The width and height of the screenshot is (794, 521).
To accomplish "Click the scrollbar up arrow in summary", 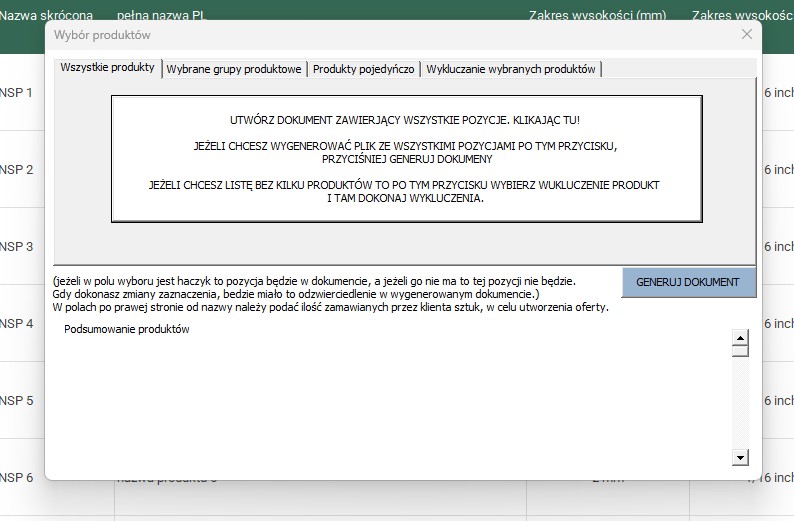I will coord(741,336).
